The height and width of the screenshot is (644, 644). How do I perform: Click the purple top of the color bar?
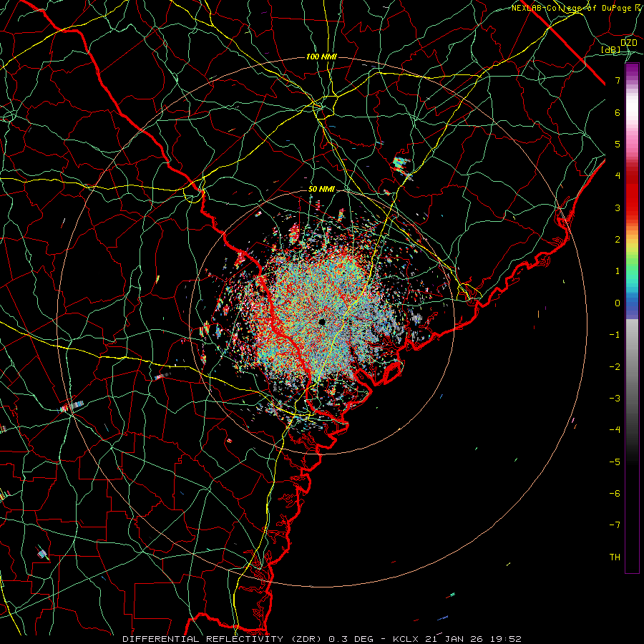632,70
